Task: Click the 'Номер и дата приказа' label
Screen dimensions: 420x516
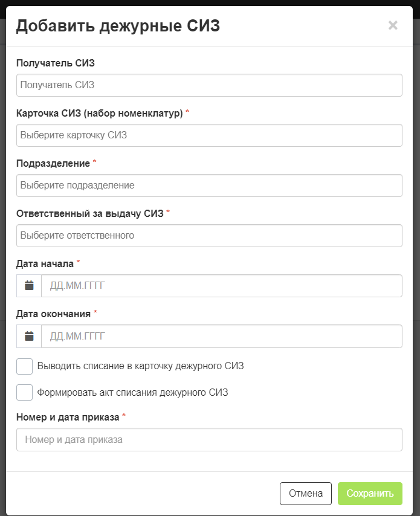Action: point(68,417)
